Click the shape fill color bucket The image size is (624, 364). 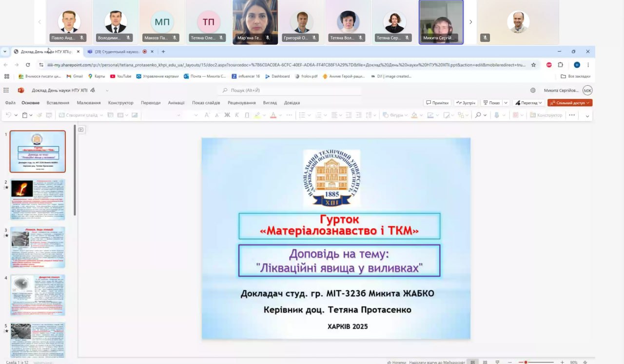(x=414, y=115)
